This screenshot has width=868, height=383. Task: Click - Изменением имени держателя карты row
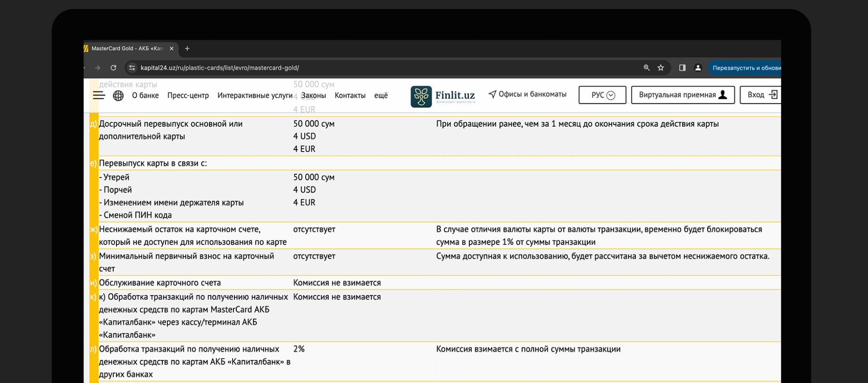171,203
